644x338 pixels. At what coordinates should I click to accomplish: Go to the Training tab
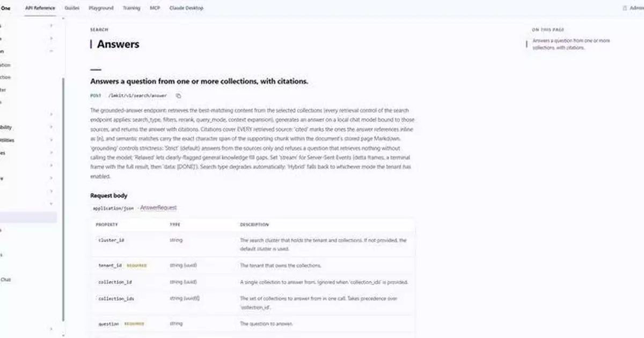tap(131, 8)
